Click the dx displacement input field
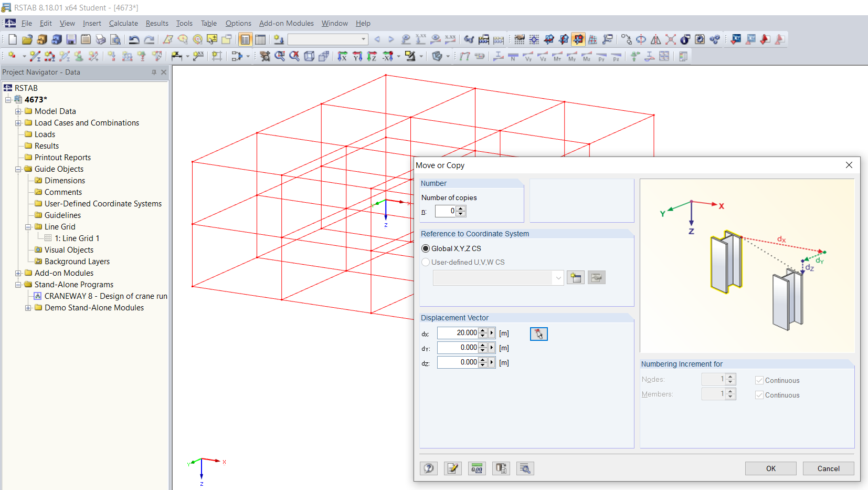The height and width of the screenshot is (490, 868). (x=458, y=333)
